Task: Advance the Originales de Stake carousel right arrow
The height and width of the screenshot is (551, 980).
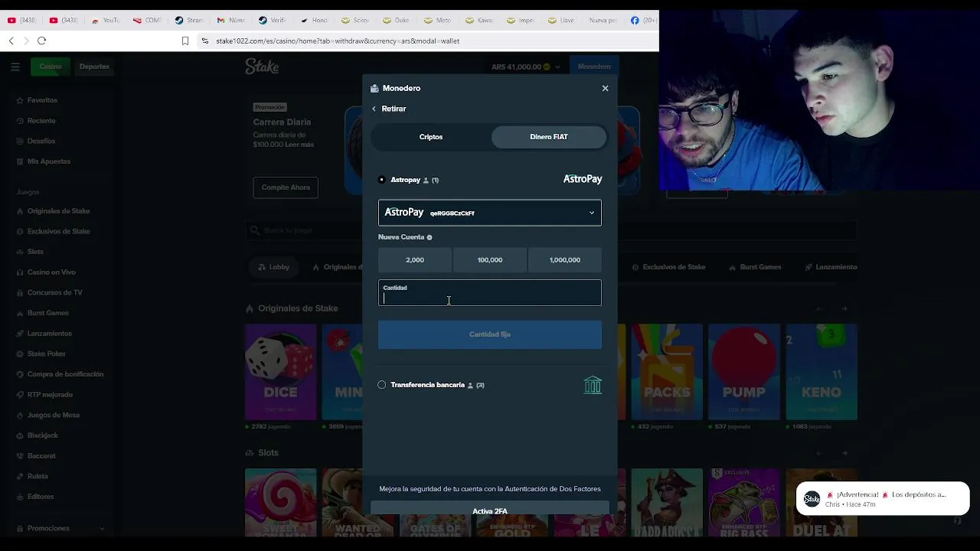Action: 844,308
